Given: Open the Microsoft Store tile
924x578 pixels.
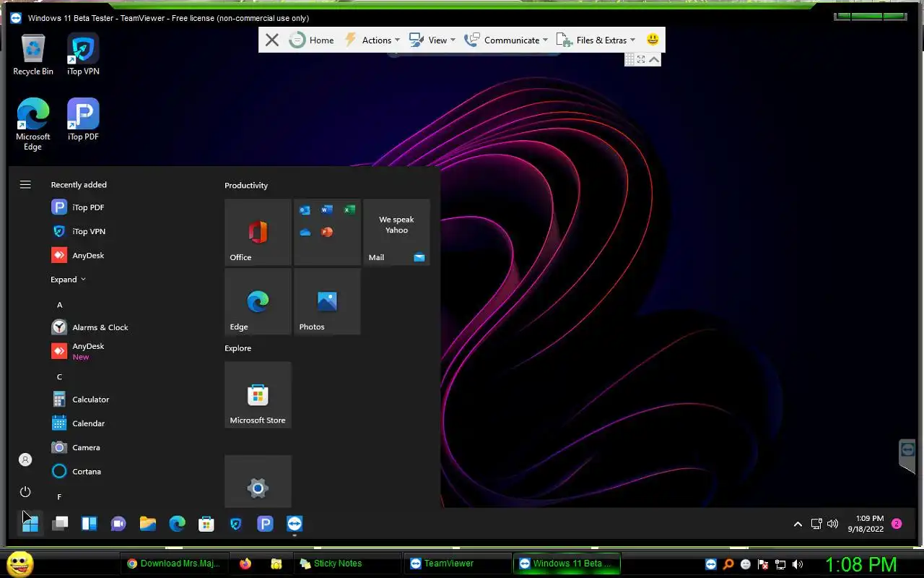Looking at the screenshot, I should pos(258,394).
